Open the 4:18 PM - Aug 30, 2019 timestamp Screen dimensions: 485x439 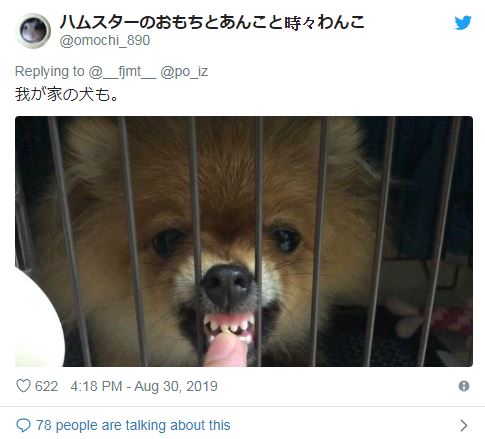[x=144, y=386]
